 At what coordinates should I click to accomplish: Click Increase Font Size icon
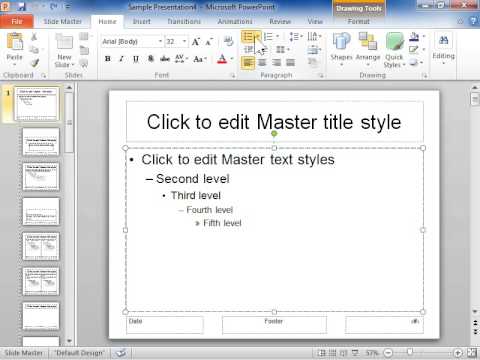(196, 42)
